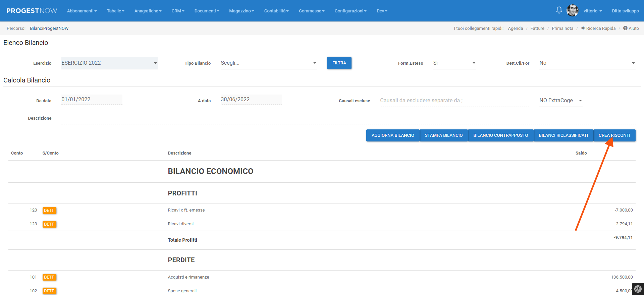Click the Causali escluse input field
Image resolution: width=644 pixels, height=295 pixels.
[x=454, y=101]
